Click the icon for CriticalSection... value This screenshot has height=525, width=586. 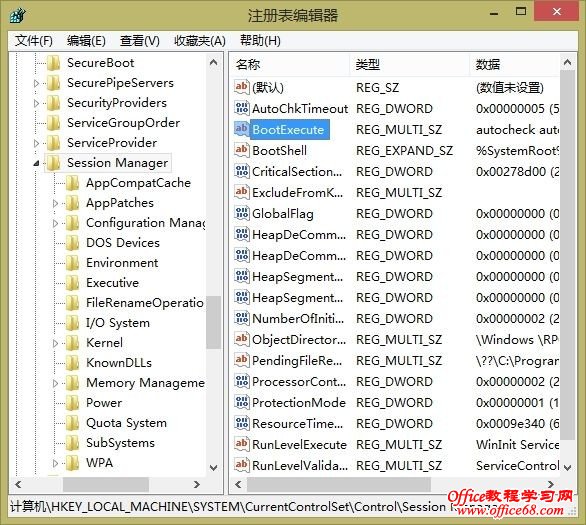coord(241,171)
